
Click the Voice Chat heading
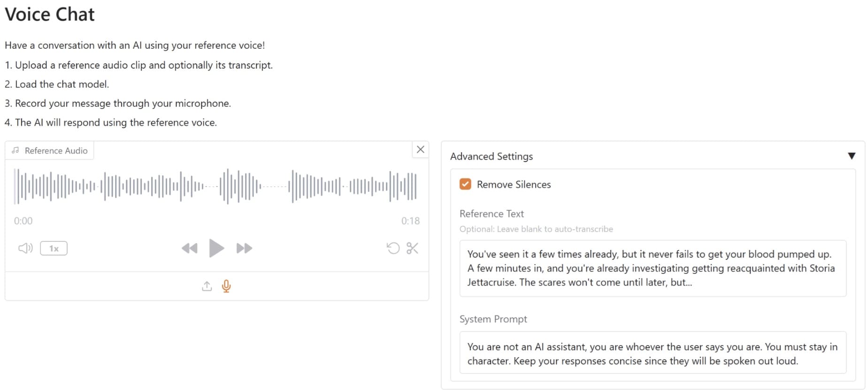tap(50, 15)
